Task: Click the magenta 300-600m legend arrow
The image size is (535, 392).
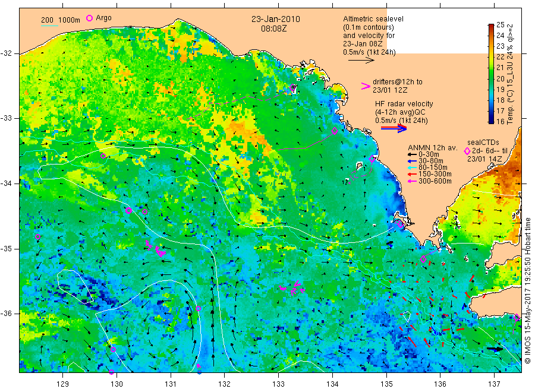Action: coord(413,181)
